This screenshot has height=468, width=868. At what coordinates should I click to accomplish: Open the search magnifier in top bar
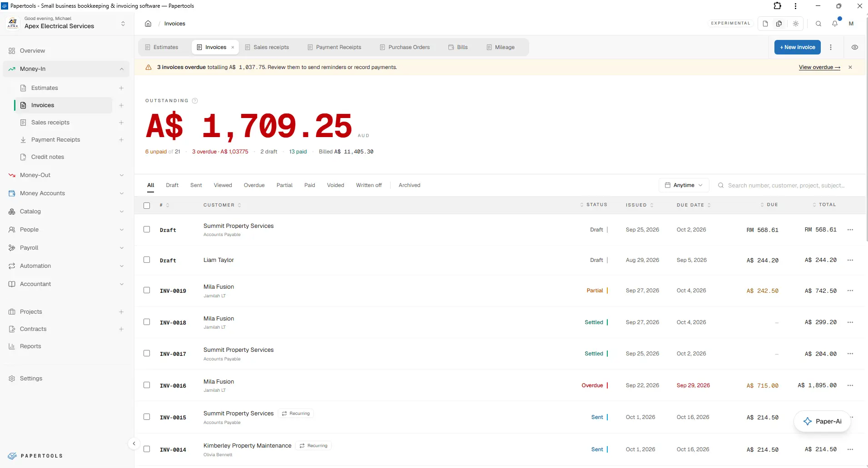818,24
